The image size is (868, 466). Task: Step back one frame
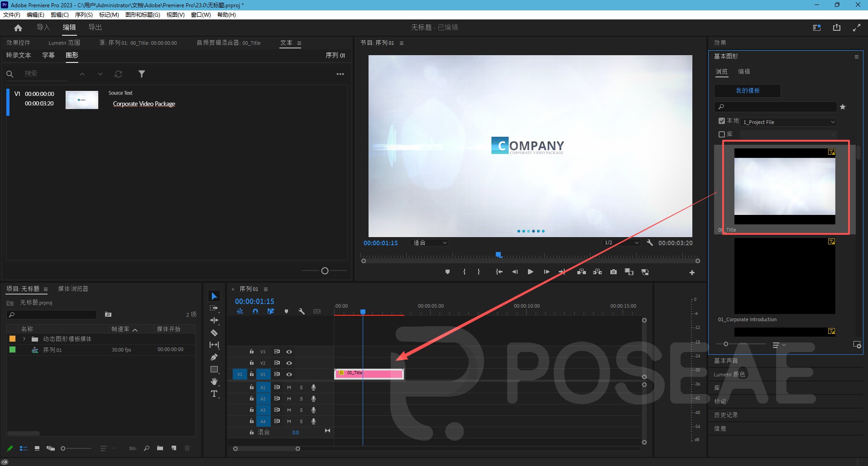point(515,272)
